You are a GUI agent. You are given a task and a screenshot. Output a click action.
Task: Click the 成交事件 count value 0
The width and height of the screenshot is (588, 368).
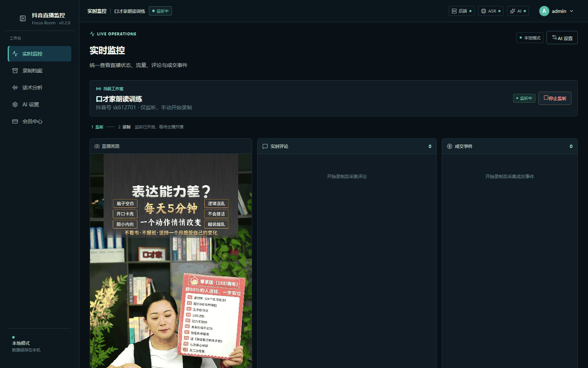click(x=571, y=146)
